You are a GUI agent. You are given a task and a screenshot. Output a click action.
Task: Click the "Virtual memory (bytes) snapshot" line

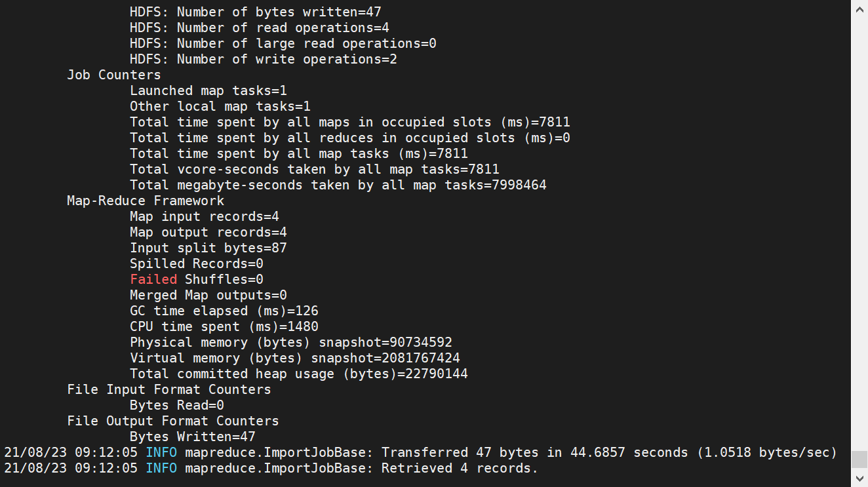295,358
